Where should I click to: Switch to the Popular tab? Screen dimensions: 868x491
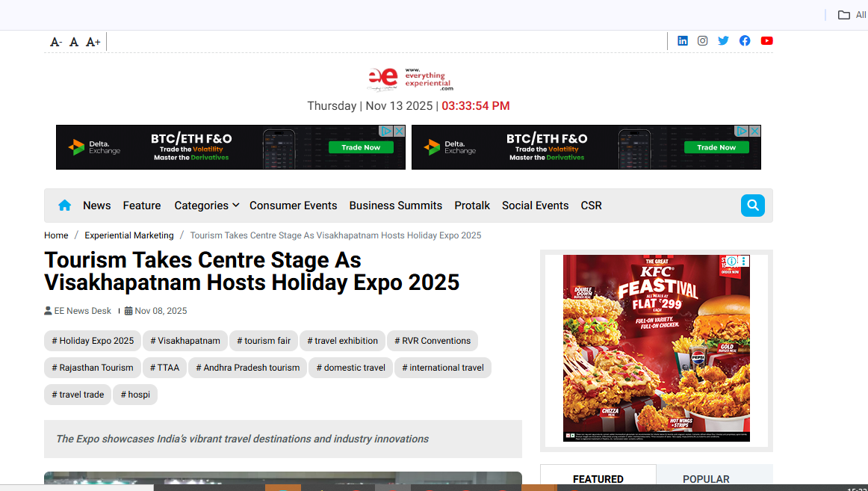click(706, 479)
